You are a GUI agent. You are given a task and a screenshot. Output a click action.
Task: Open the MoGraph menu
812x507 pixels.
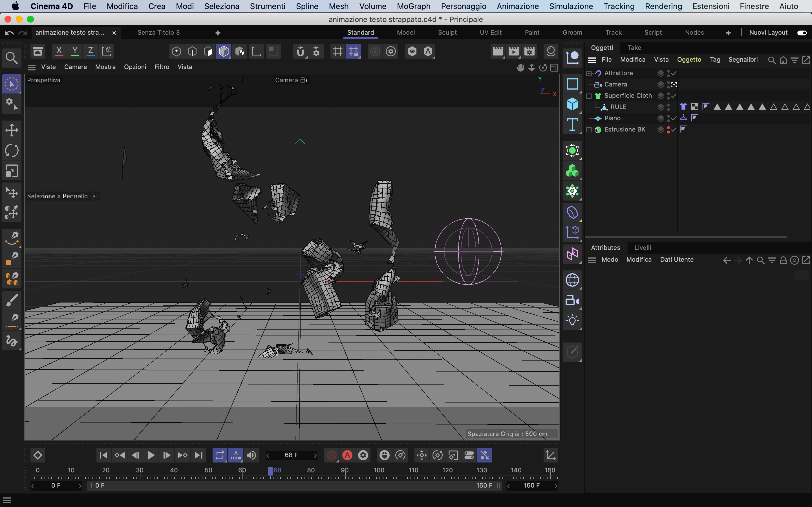(x=413, y=6)
